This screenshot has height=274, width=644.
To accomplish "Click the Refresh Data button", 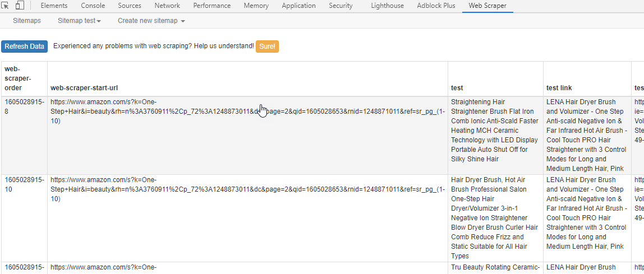I will [x=24, y=47].
